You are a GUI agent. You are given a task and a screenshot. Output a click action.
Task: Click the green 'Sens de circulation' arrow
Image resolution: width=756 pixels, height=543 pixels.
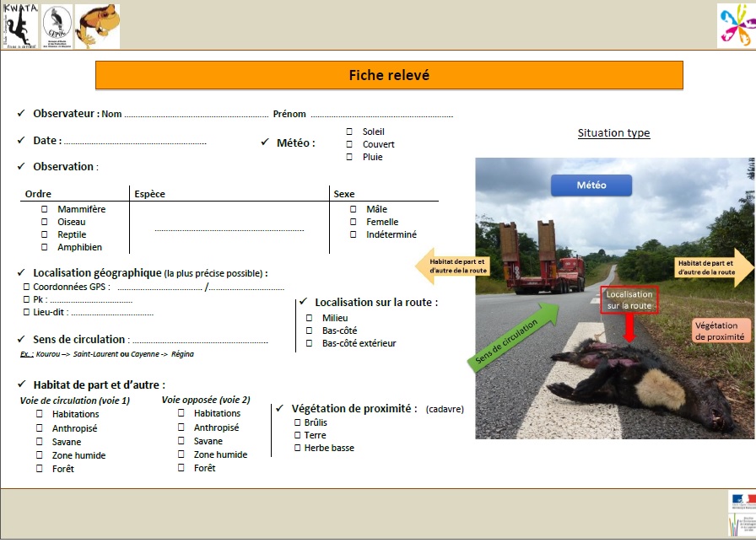tap(513, 337)
